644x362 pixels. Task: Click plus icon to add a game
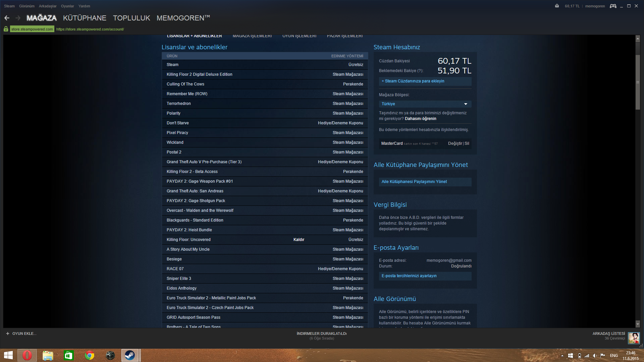(8, 334)
